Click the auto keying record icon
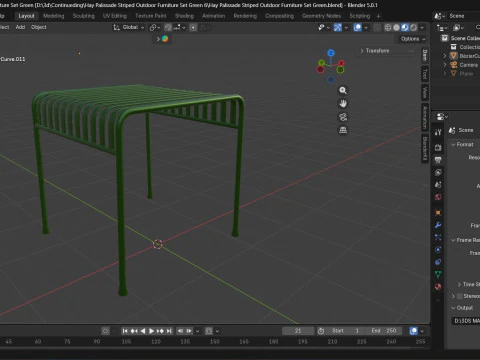 (x=105, y=331)
